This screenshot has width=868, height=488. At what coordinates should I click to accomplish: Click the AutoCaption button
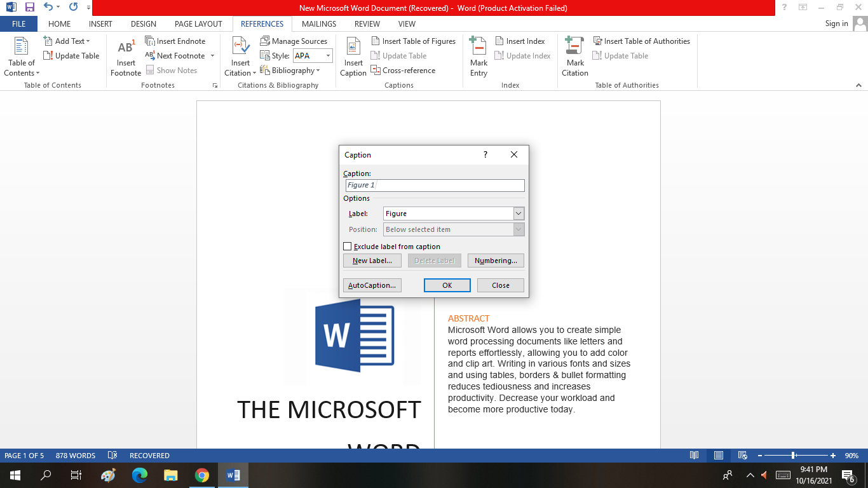(372, 285)
